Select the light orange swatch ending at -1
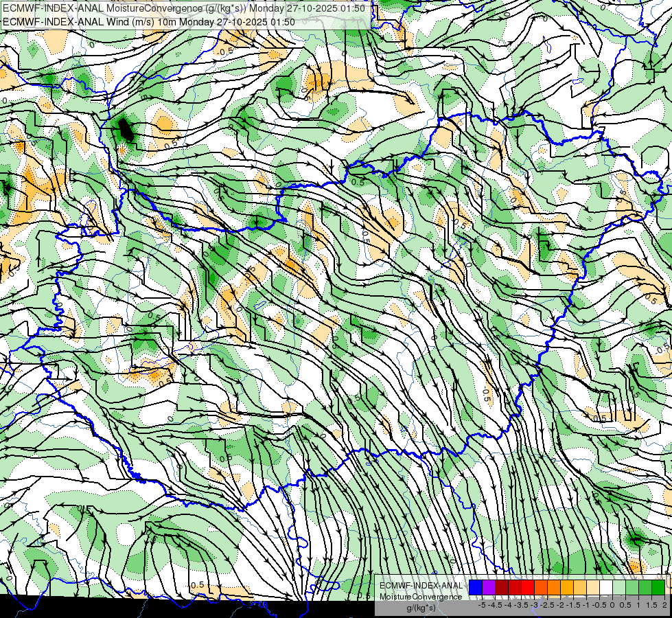Viewport: 672px width, 618px height. pos(580,588)
